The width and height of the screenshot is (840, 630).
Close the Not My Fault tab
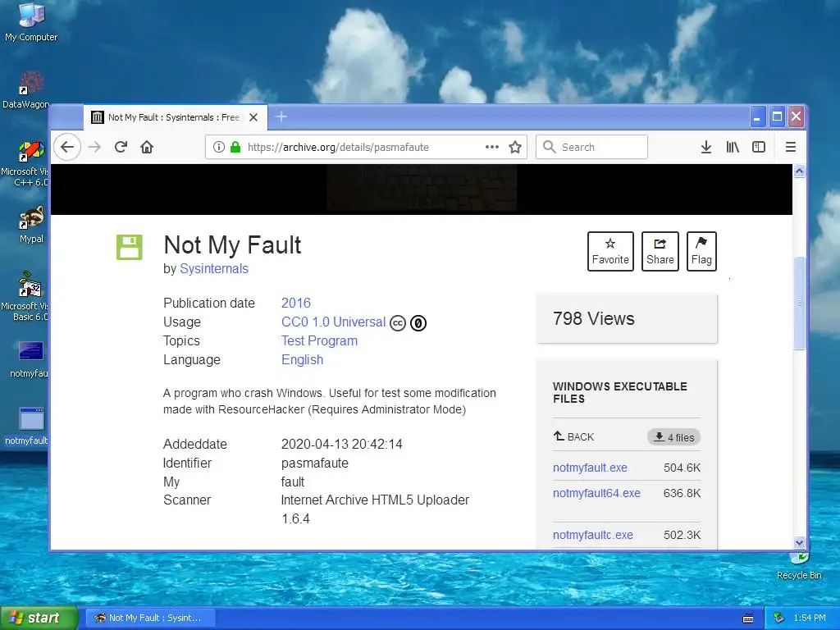tap(253, 117)
